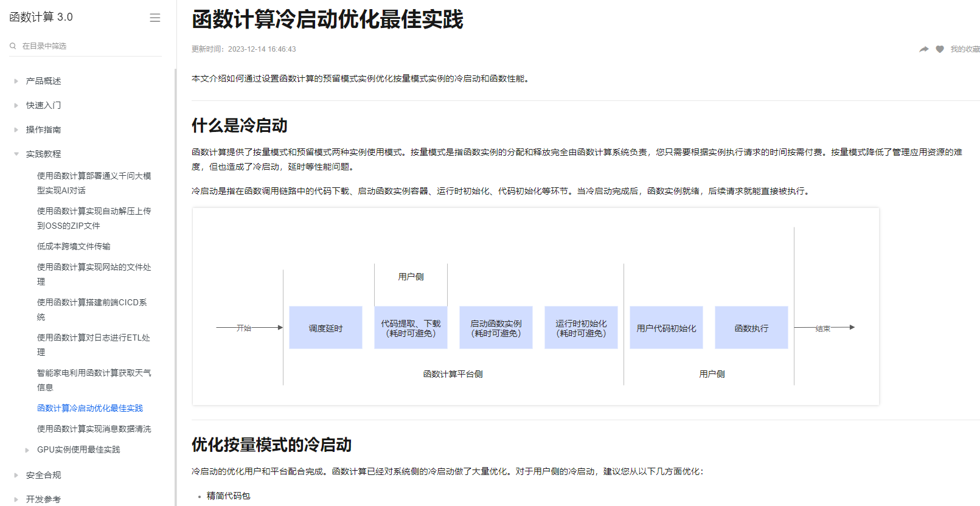This screenshot has width=980, height=506.
Task: Click the cold start flow diagram image
Action: tap(536, 307)
